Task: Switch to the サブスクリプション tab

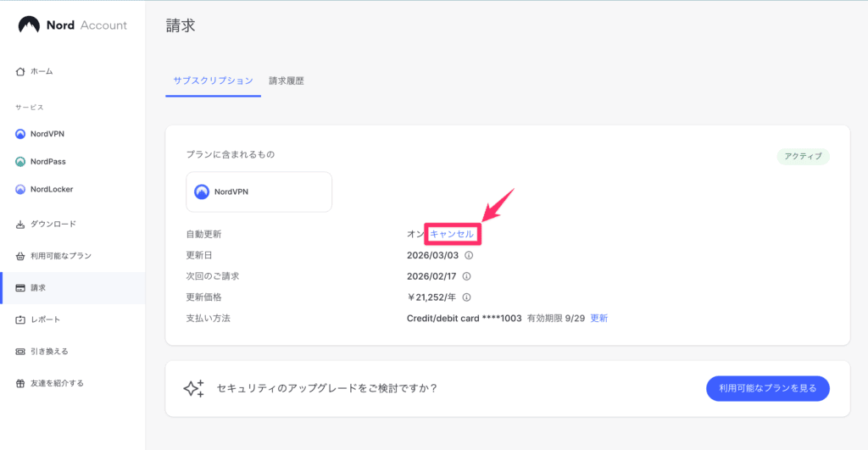Action: (x=213, y=81)
